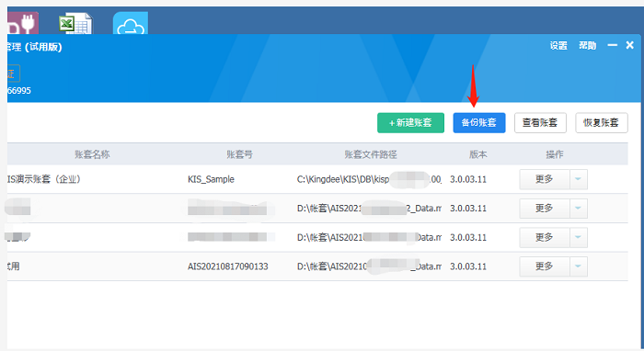Image resolution: width=644 pixels, height=351 pixels.
Task: Open the Excel spreadsheet desktop icon
Action: 76,24
